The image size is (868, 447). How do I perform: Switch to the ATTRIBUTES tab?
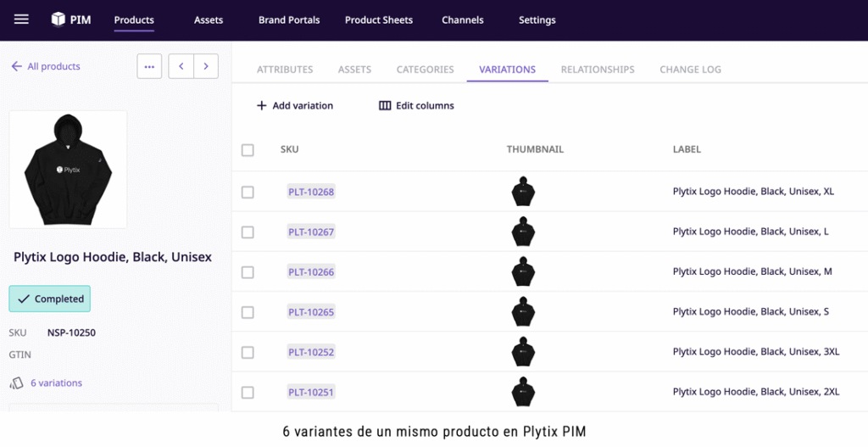coord(285,70)
